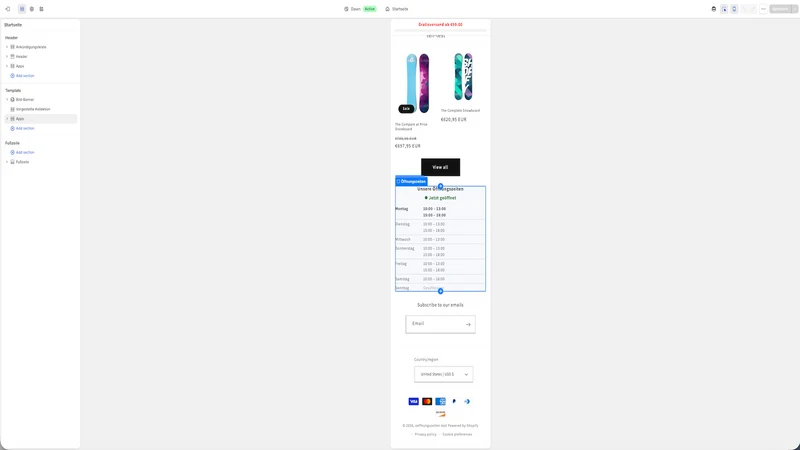Click the American Express payment icon
Screen dimensions: 800x450
440,402
